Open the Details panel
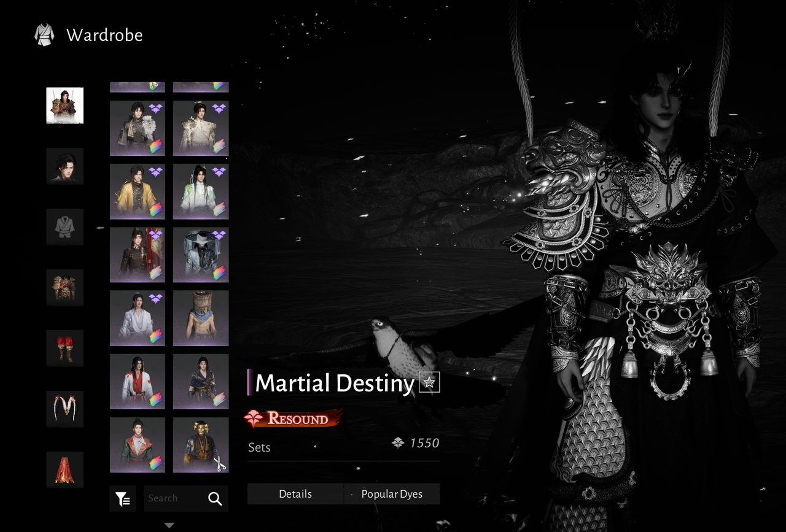Image resolution: width=786 pixels, height=532 pixels. (x=295, y=494)
